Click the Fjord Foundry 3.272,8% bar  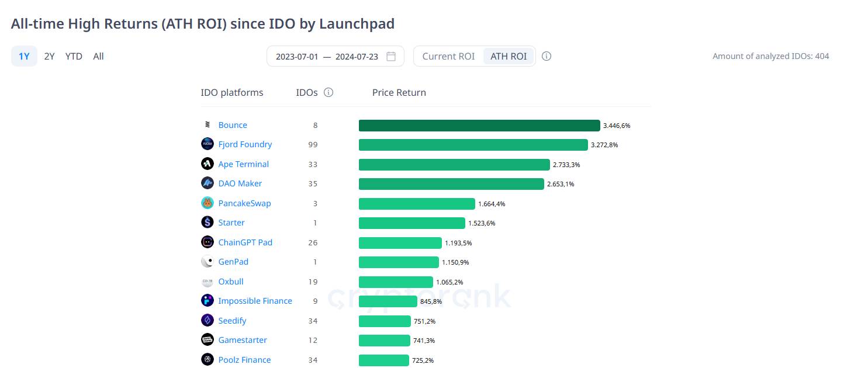(x=473, y=145)
